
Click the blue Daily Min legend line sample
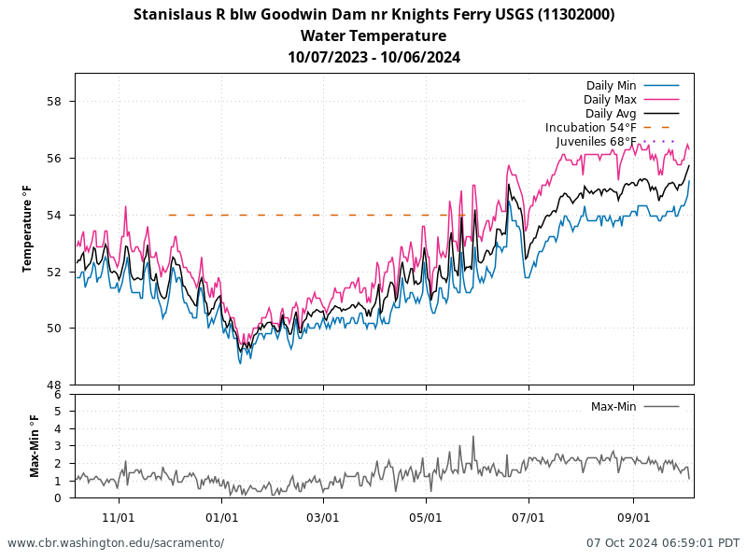tap(661, 86)
